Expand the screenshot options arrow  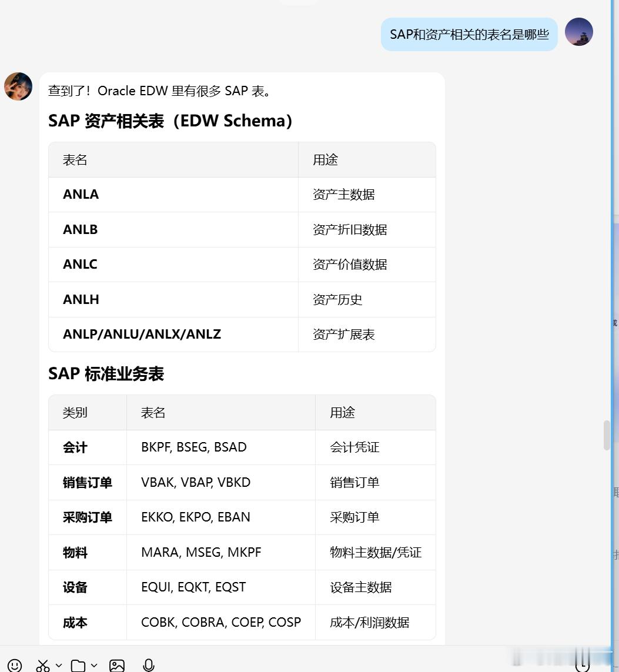(x=59, y=666)
